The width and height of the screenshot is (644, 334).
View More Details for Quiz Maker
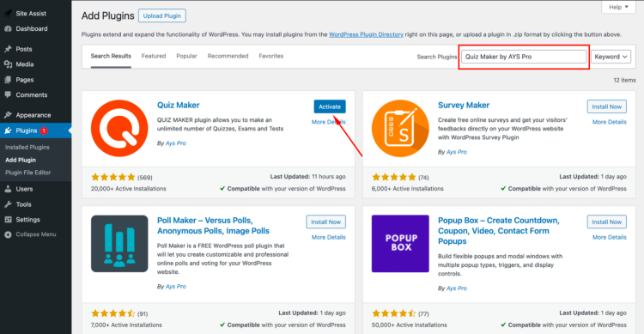coord(329,122)
